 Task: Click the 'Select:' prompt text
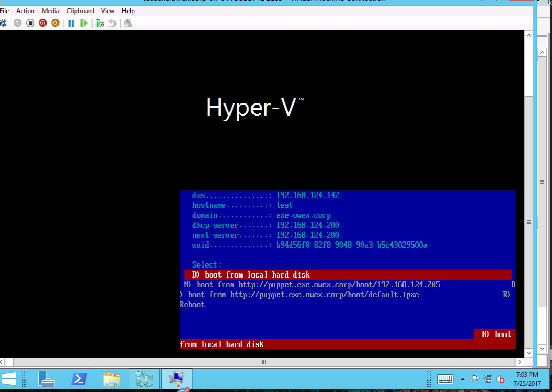[x=207, y=265]
